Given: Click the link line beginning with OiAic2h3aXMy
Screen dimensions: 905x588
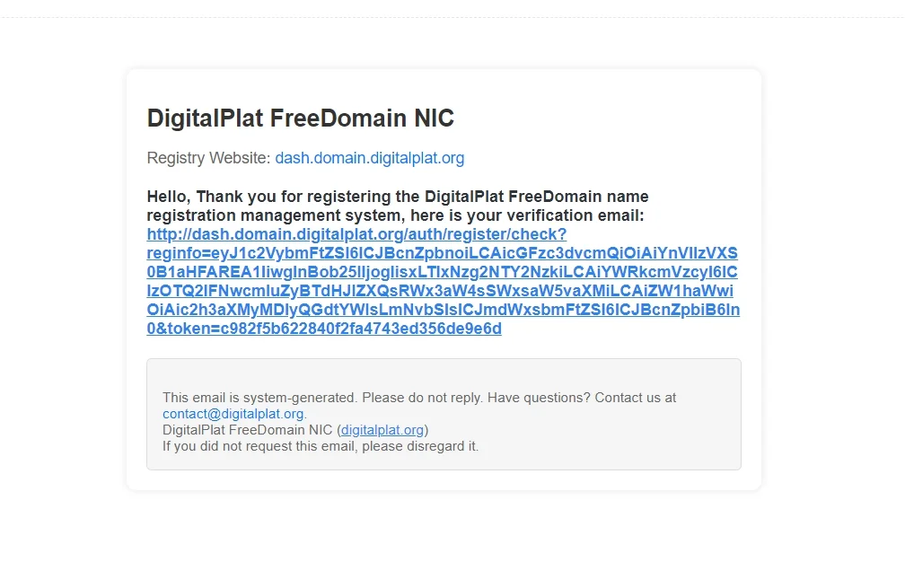Looking at the screenshot, I should pos(444,310).
